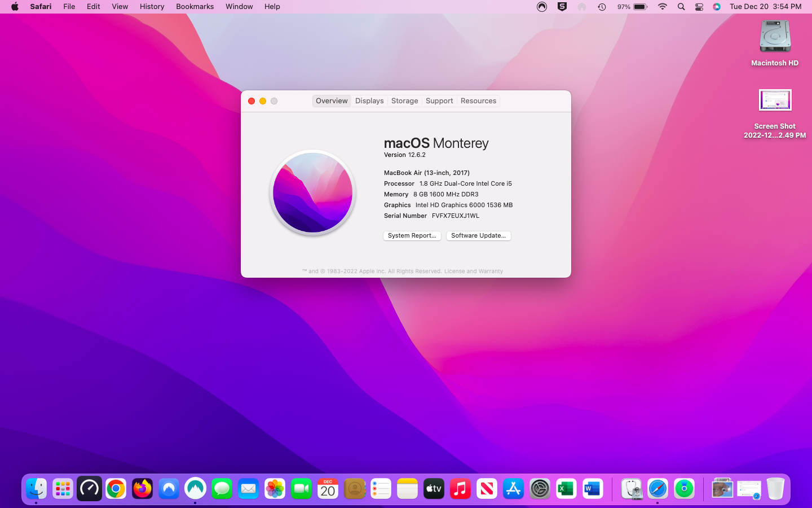
Task: Open the NordVPN menu bar icon
Action: [542, 7]
